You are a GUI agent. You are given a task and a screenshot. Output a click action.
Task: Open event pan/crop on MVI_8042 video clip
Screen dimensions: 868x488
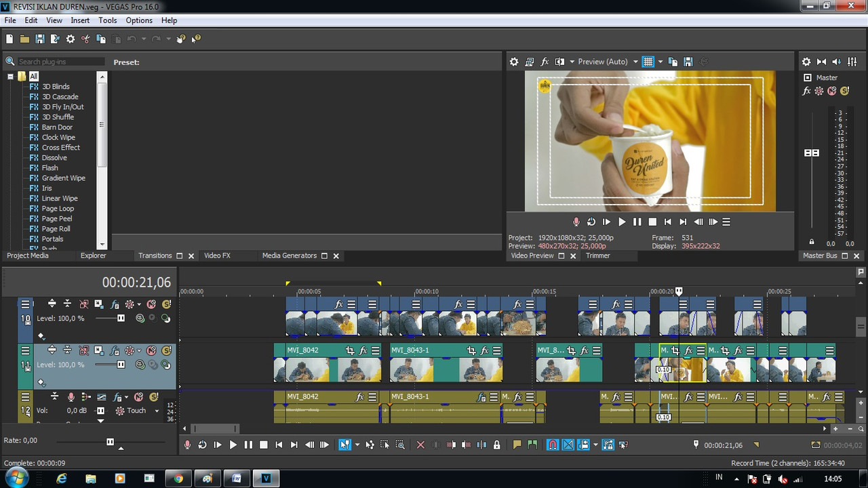tap(350, 350)
